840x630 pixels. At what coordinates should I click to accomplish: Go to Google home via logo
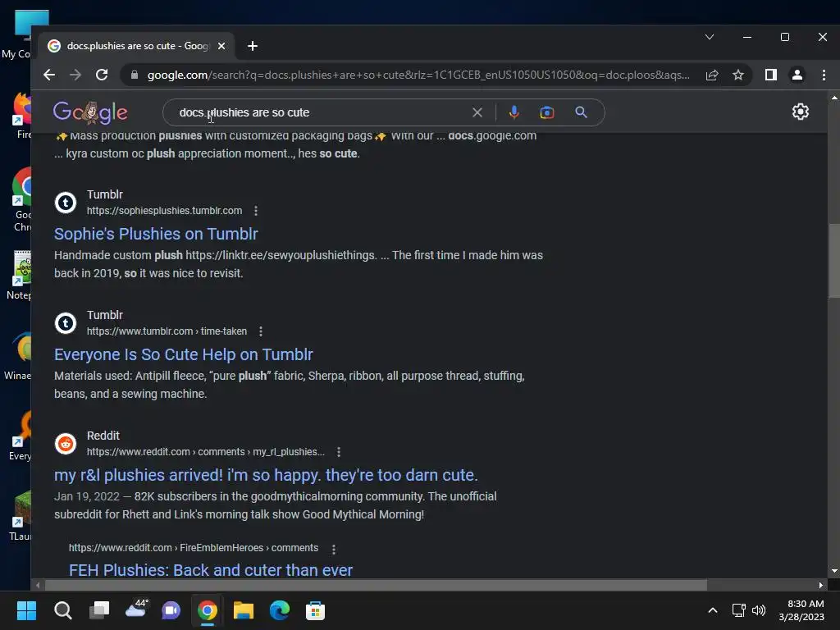point(90,112)
